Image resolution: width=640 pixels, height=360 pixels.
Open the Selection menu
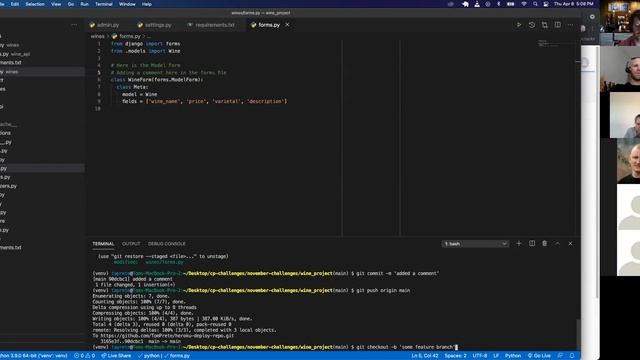[x=35, y=4]
